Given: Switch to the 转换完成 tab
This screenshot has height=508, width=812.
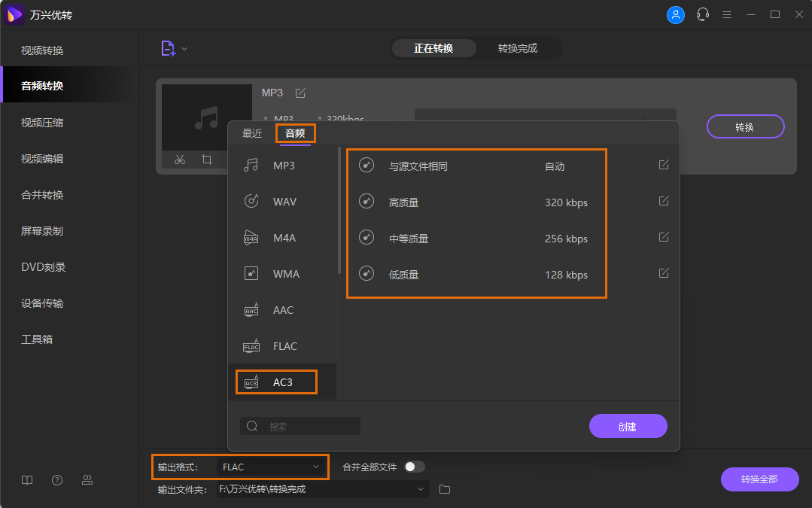Looking at the screenshot, I should coord(519,47).
